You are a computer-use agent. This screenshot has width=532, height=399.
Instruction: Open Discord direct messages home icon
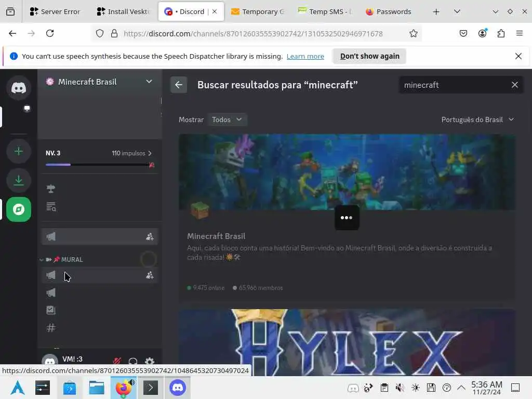(x=19, y=88)
